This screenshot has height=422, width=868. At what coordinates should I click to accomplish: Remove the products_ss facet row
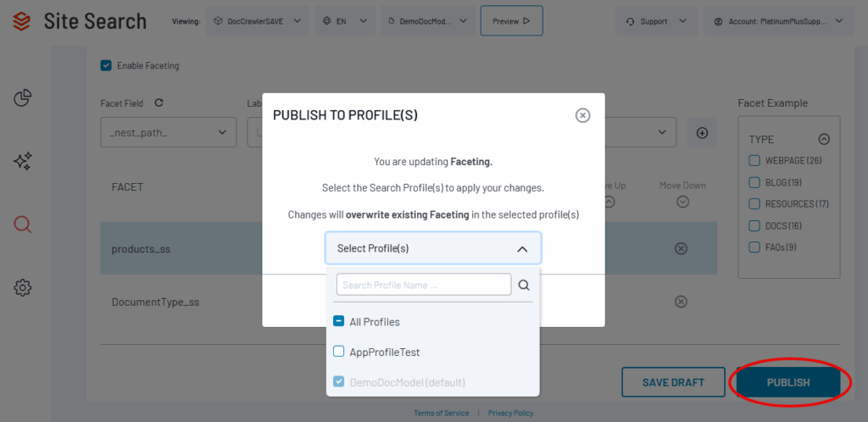point(680,248)
